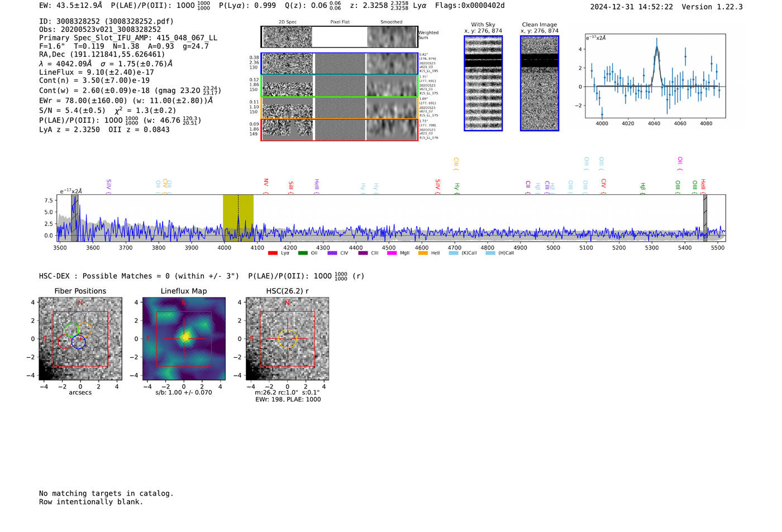Click the orange HeII legend swatch

[x=423, y=253]
